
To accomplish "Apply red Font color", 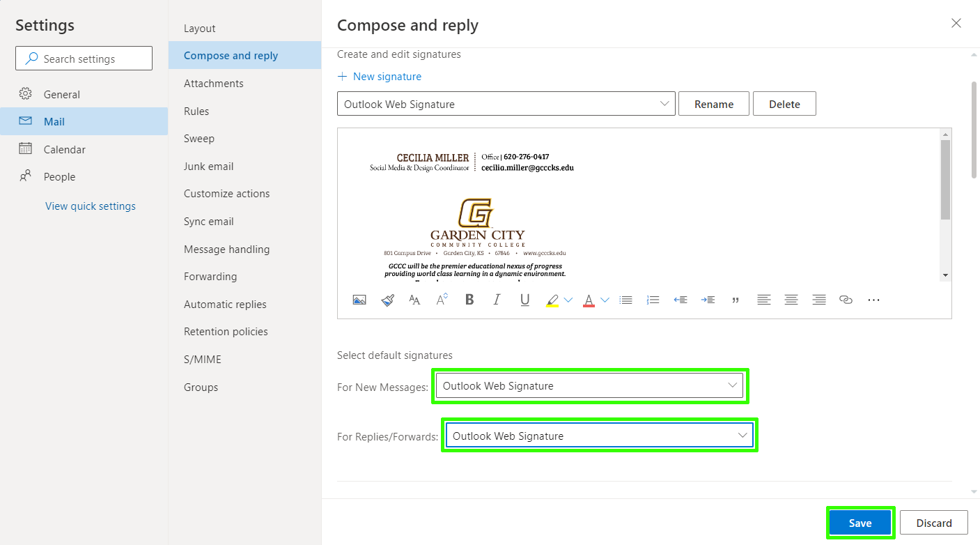I will tap(589, 300).
